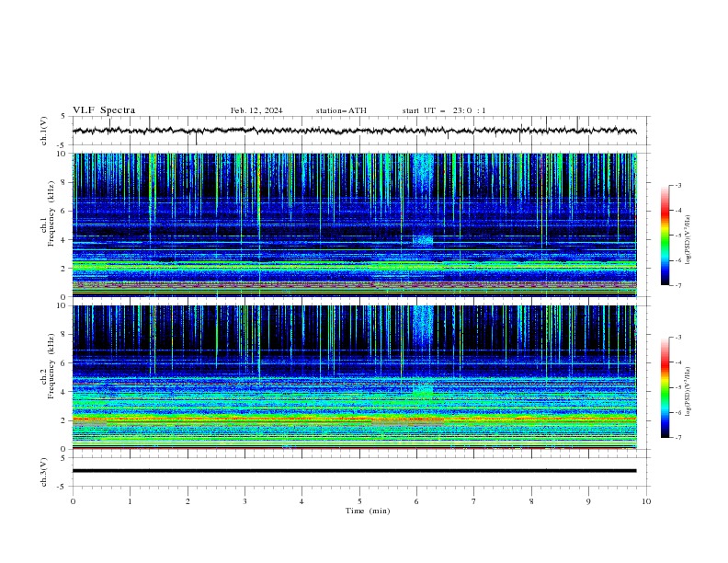Click the 'VLF Spectra' title text
This screenshot has width=728, height=563.
[104, 110]
